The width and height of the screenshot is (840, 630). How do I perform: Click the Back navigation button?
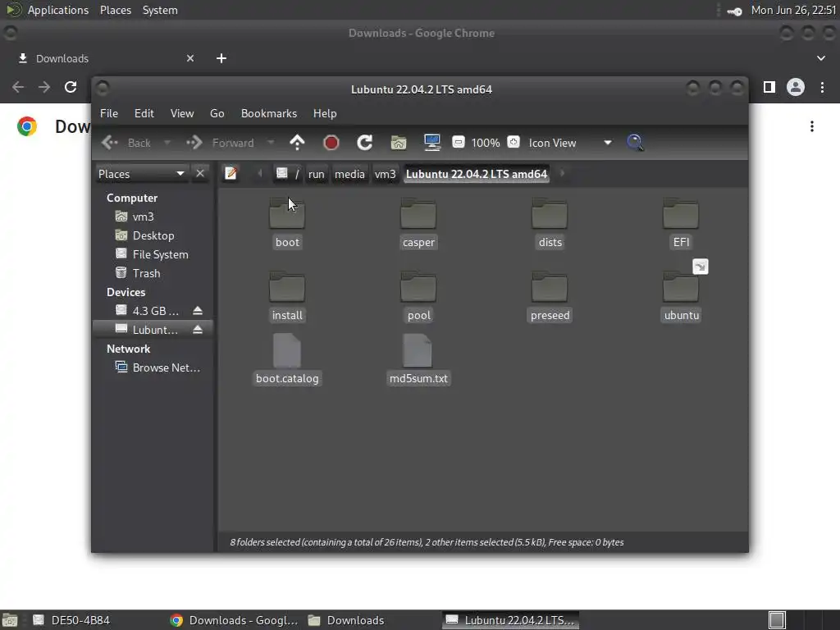click(127, 143)
